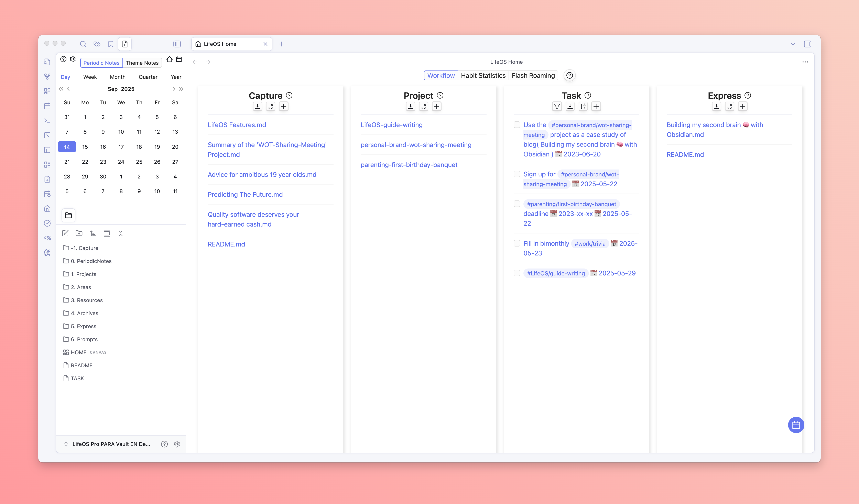Click the Capture column sort icon
Viewport: 859px width, 504px height.
click(270, 106)
